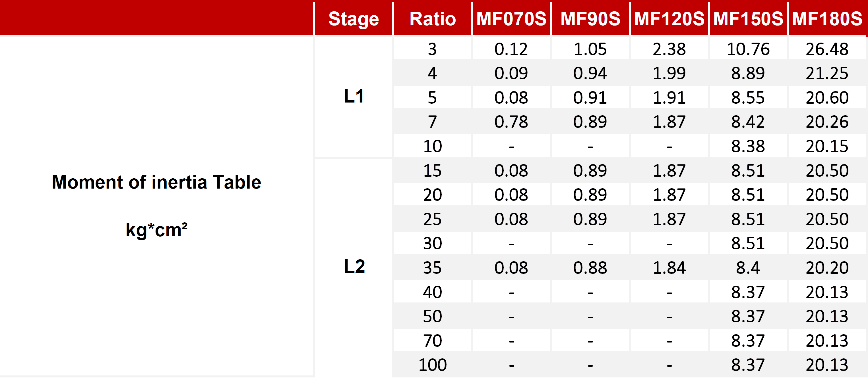The width and height of the screenshot is (868, 378).
Task: Click the Stage column header
Action: tap(354, 18)
